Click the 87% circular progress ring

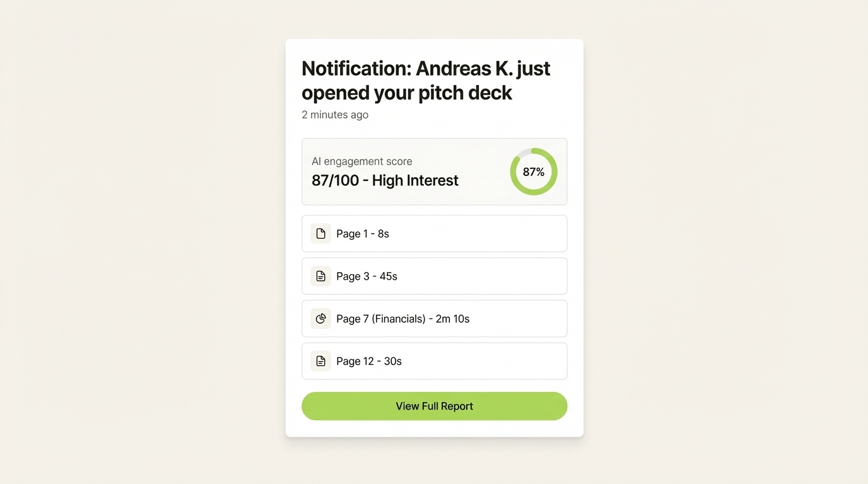[534, 171]
